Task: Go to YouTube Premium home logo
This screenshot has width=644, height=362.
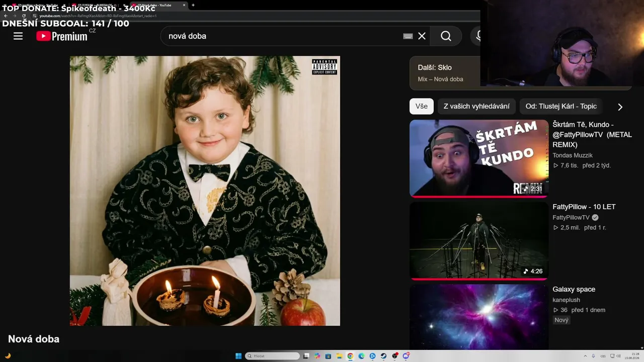Action: 62,36
